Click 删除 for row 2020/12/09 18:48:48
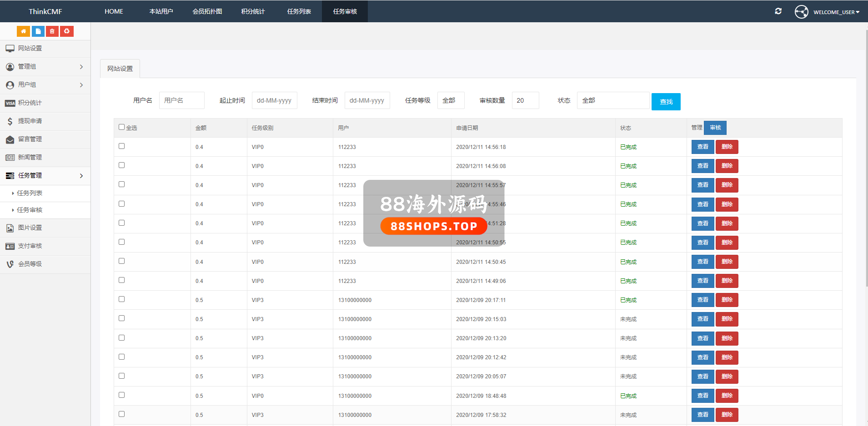The image size is (868, 426). (727, 396)
